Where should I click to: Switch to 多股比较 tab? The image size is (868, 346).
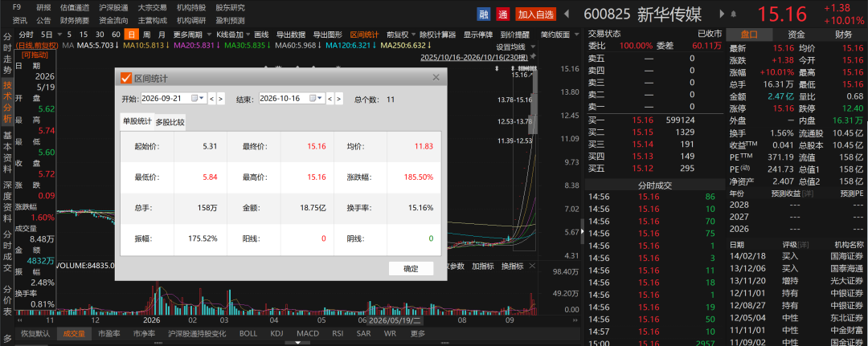point(170,122)
